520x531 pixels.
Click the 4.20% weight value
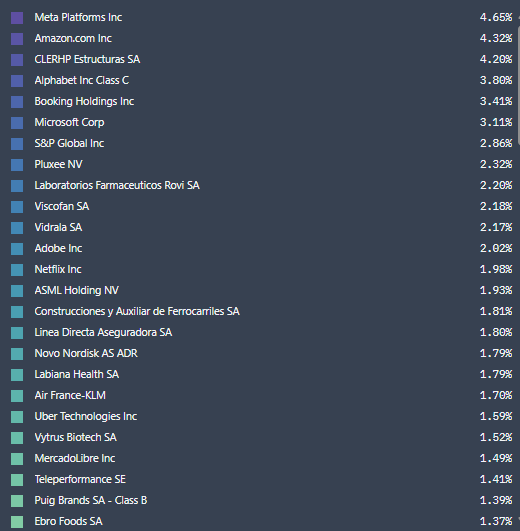tap(496, 59)
